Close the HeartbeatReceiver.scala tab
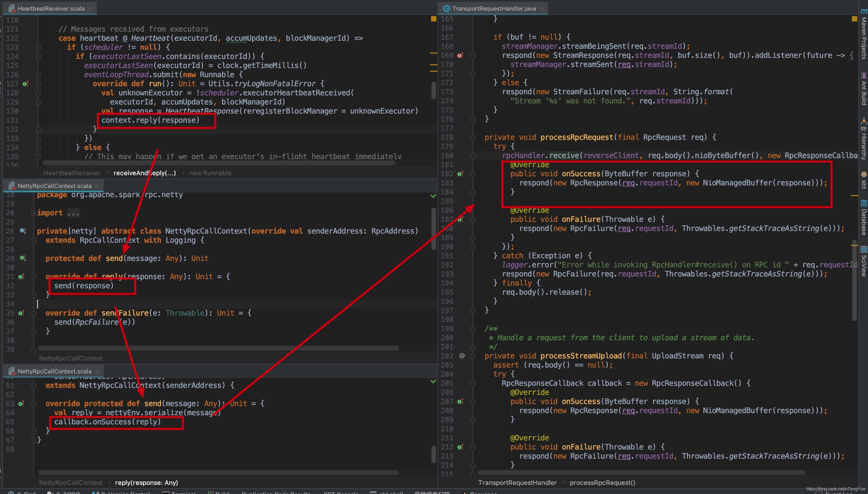This screenshot has width=868, height=494. click(x=90, y=9)
